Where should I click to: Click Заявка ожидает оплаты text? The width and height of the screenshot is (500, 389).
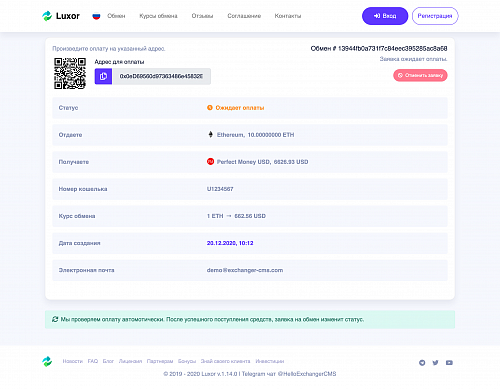(413, 59)
